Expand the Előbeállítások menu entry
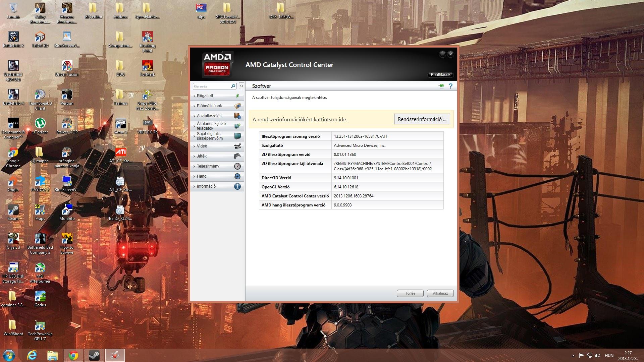 coord(217,106)
